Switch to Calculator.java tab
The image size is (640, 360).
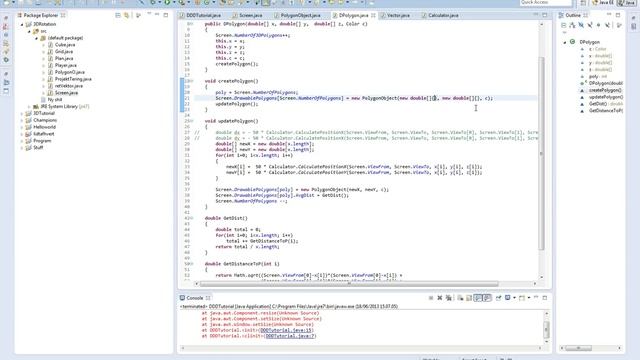click(443, 15)
